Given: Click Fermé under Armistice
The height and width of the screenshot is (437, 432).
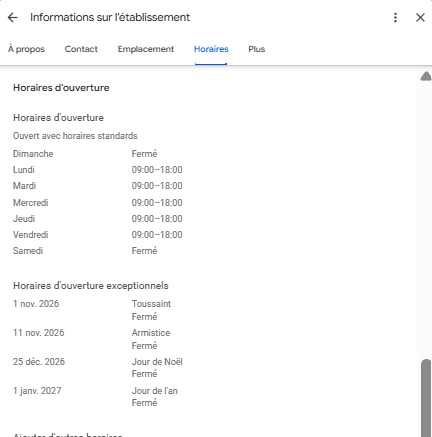Looking at the screenshot, I should point(144,346).
